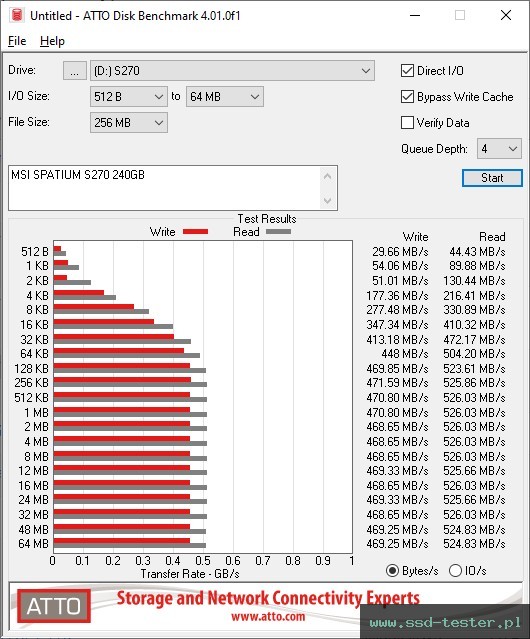Click the red Write legend swatch
The image size is (530, 639).
pyautogui.click(x=196, y=232)
